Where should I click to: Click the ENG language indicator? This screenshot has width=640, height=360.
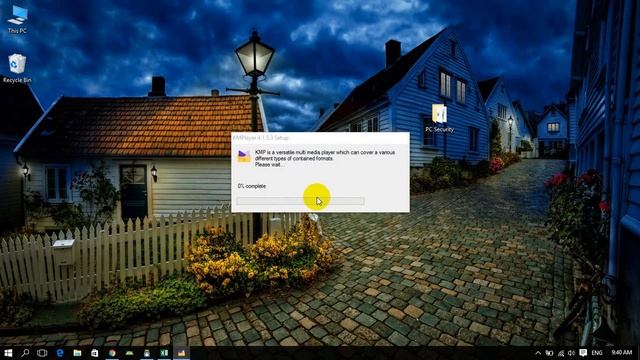click(597, 353)
